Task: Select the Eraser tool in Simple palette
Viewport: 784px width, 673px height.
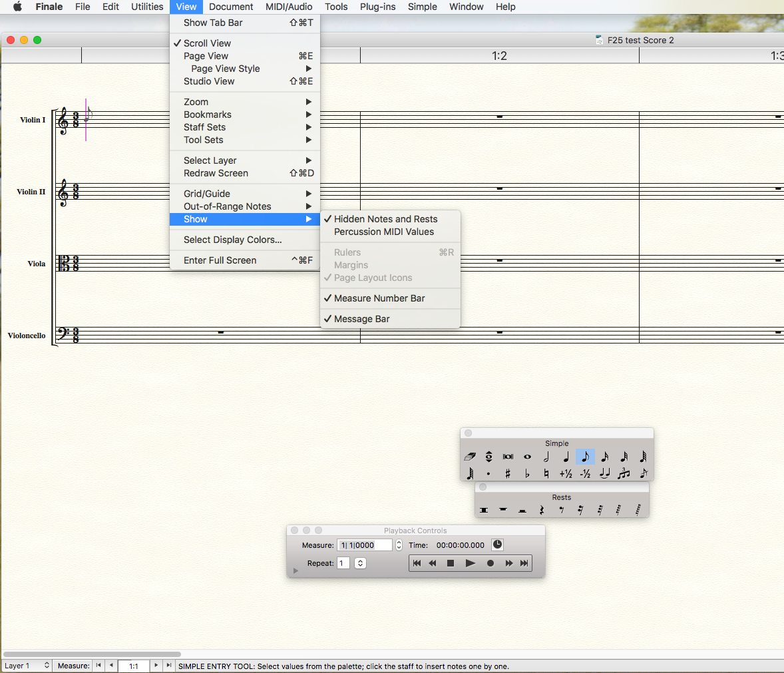Action: pyautogui.click(x=470, y=457)
